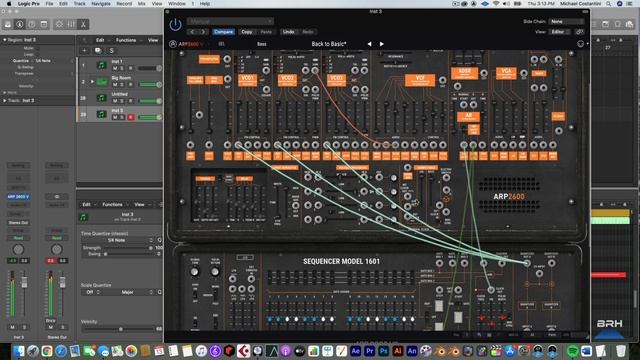The width and height of the screenshot is (640, 360).
Task: Toggle the Toolbar display icon
Action: 44,24
